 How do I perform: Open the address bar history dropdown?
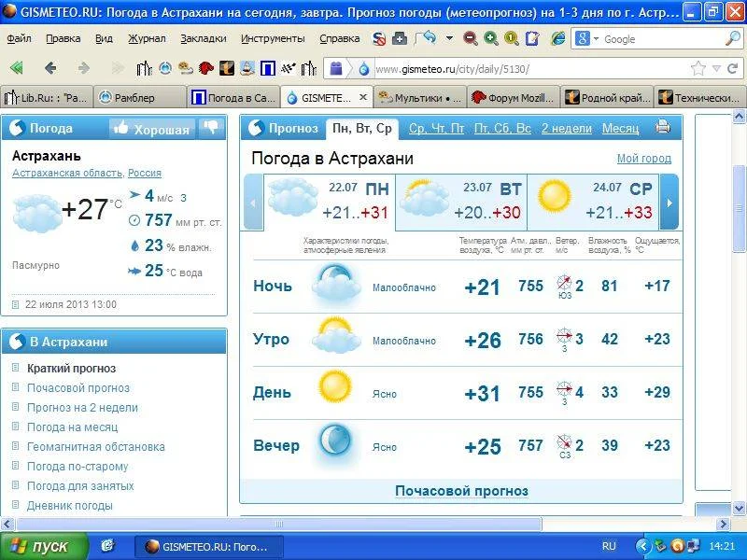click(716, 69)
